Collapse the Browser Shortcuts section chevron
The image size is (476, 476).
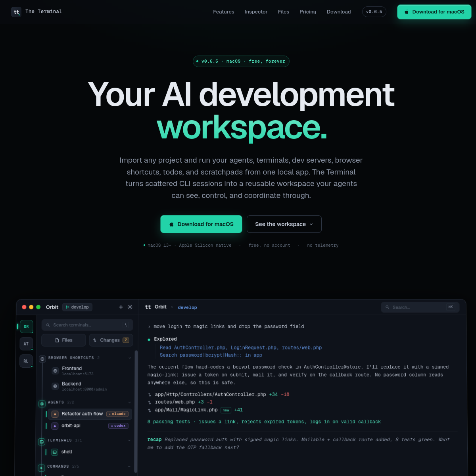(x=129, y=358)
